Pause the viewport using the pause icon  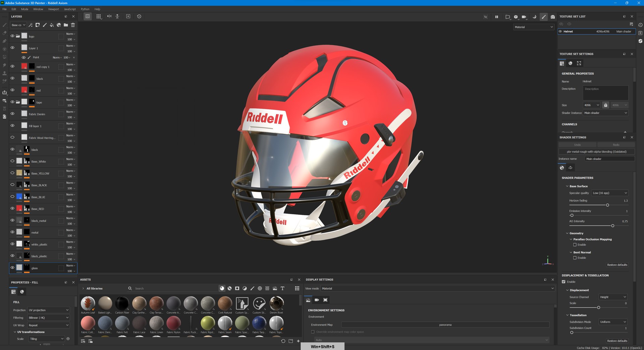497,17
